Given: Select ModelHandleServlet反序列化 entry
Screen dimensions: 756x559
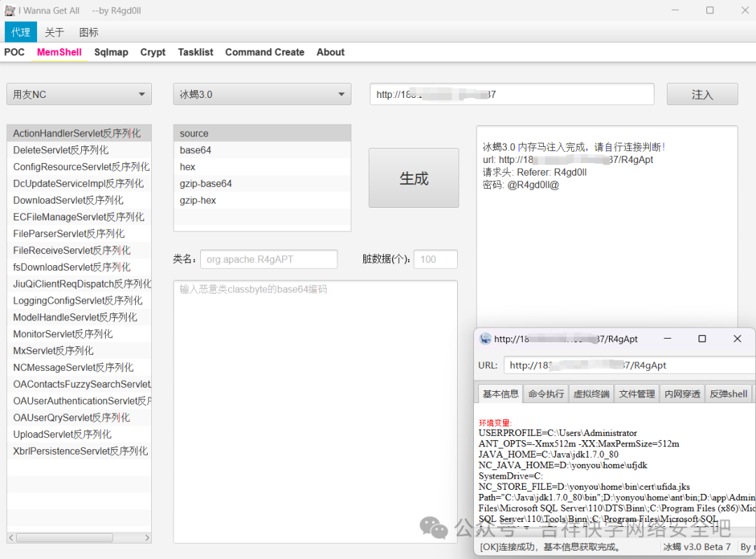Looking at the screenshot, I should [79, 317].
